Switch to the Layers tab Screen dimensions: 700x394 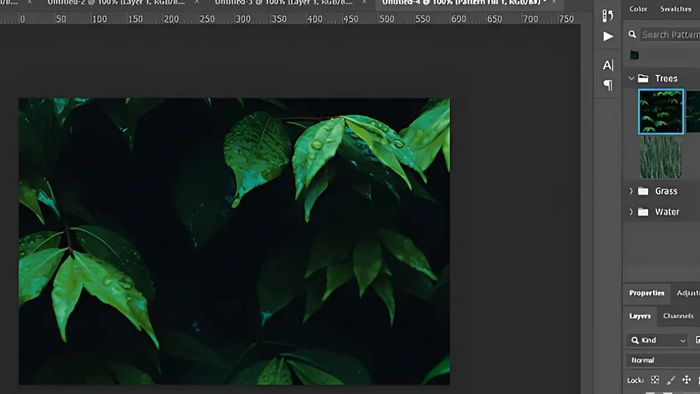pos(640,316)
